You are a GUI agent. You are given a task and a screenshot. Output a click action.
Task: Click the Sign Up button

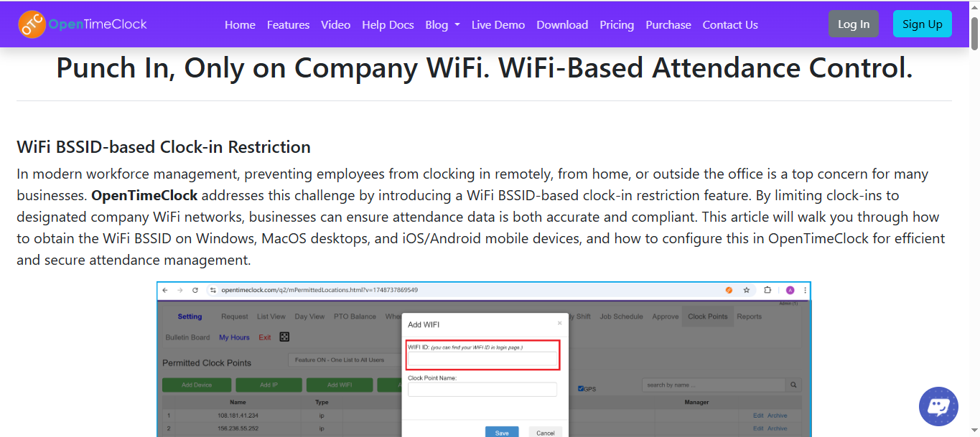point(923,24)
